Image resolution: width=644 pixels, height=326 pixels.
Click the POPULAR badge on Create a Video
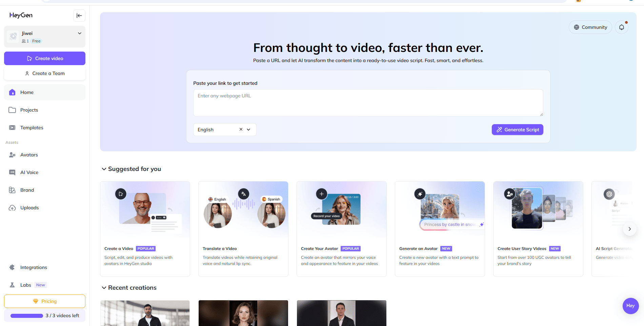tap(146, 249)
